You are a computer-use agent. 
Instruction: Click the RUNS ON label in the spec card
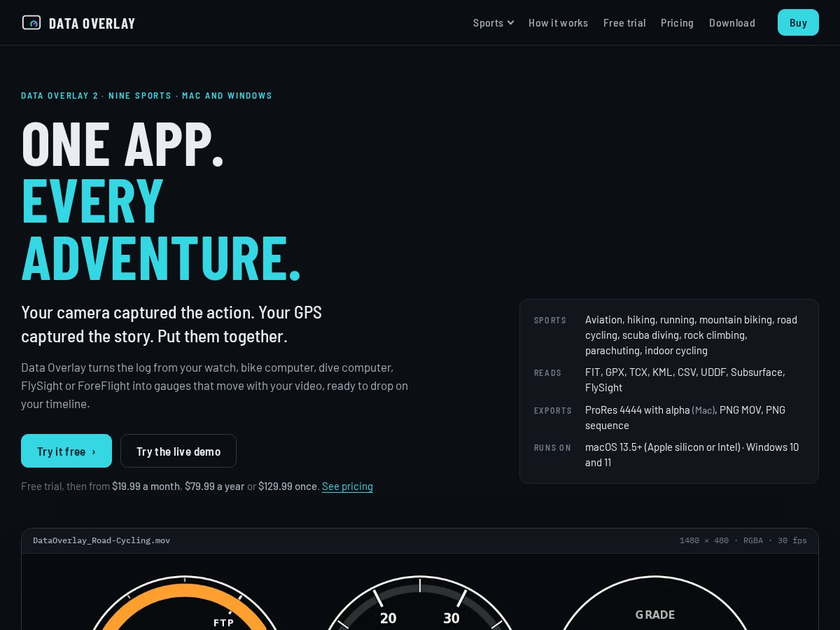pos(552,447)
